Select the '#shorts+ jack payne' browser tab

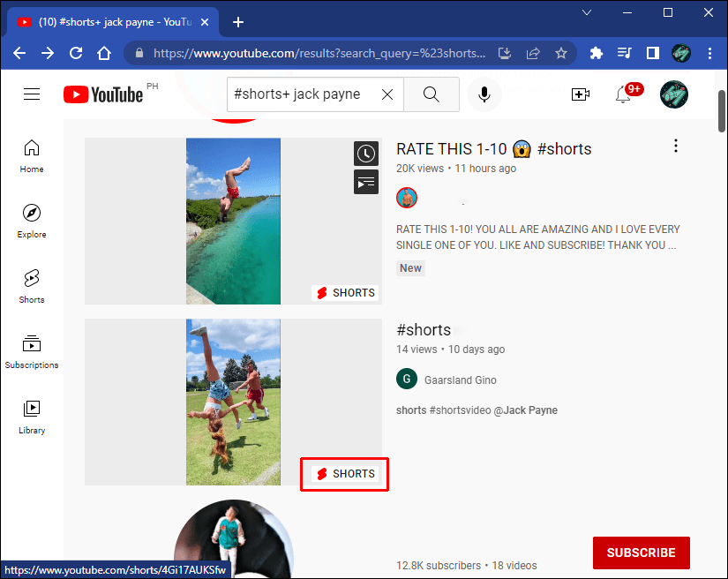[106, 22]
